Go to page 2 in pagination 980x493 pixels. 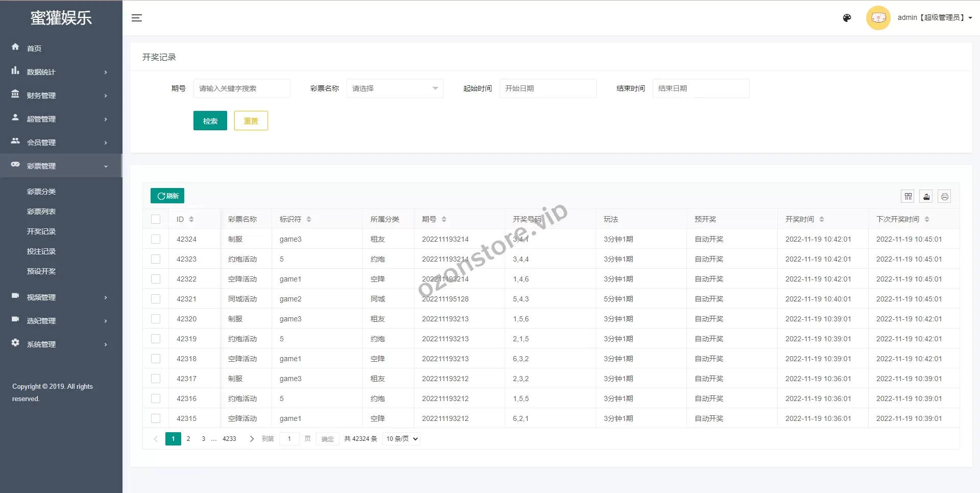pyautogui.click(x=188, y=439)
